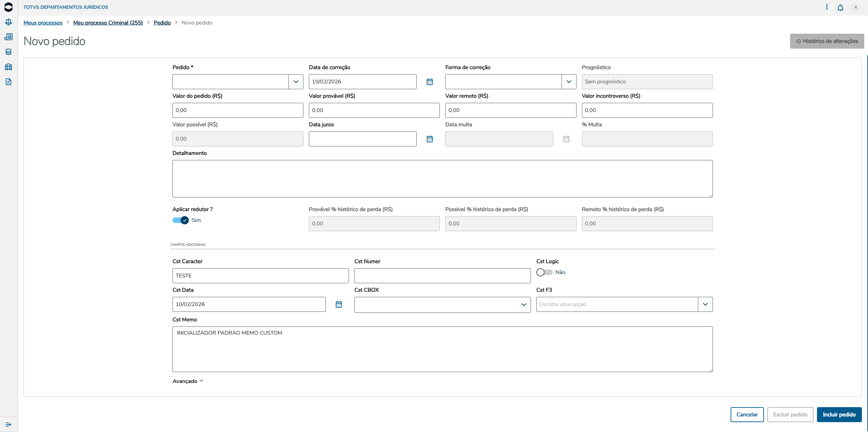The width and height of the screenshot is (868, 432).
Task: Expand Forma de correção dropdown
Action: 569,82
